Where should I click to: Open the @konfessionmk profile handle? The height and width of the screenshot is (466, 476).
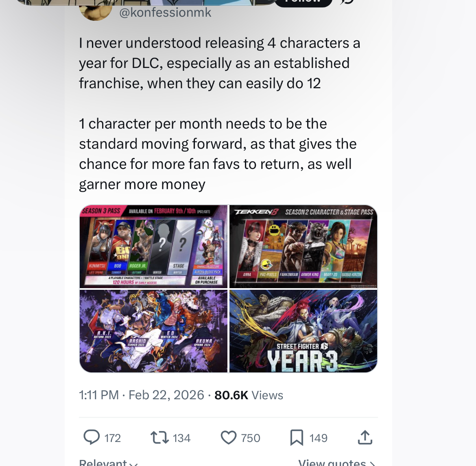point(165,13)
